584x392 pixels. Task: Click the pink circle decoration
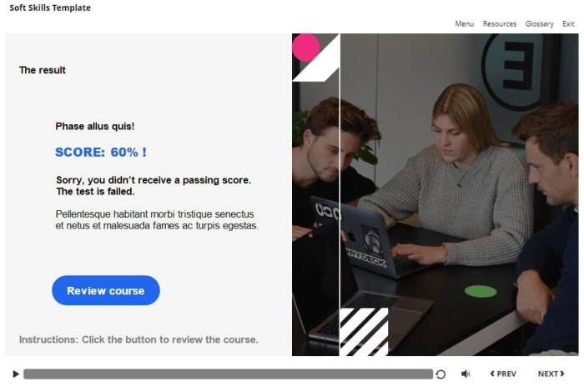(x=306, y=48)
